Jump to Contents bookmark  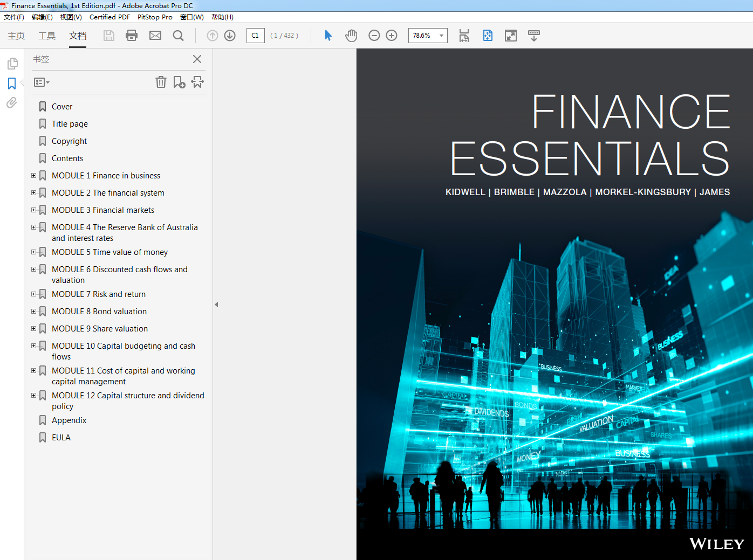tap(67, 158)
